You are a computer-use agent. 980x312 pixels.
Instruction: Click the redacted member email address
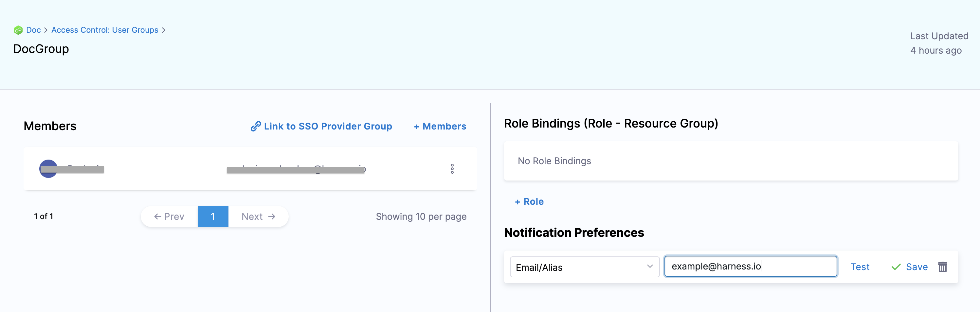pyautogui.click(x=296, y=169)
